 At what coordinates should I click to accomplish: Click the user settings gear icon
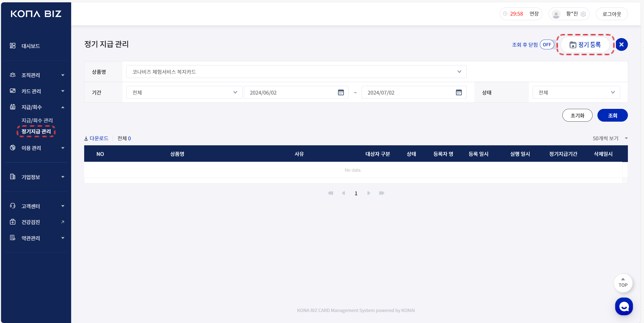click(x=583, y=14)
